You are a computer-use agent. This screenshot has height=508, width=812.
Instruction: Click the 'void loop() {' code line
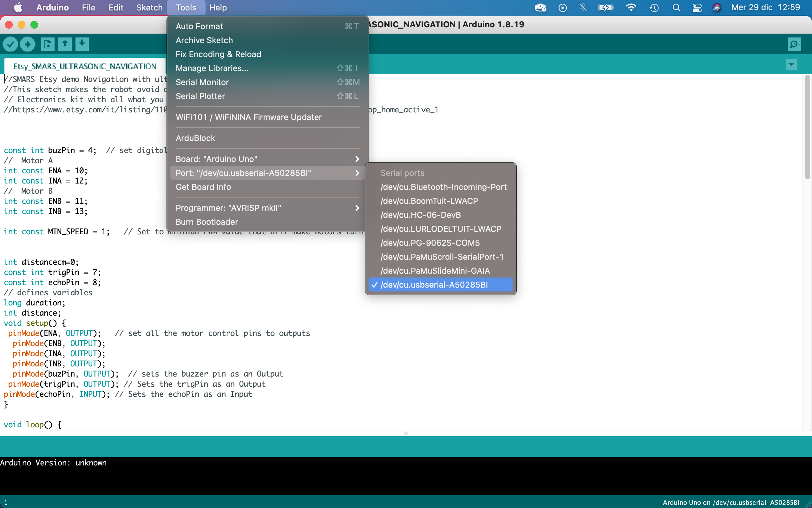(x=33, y=425)
